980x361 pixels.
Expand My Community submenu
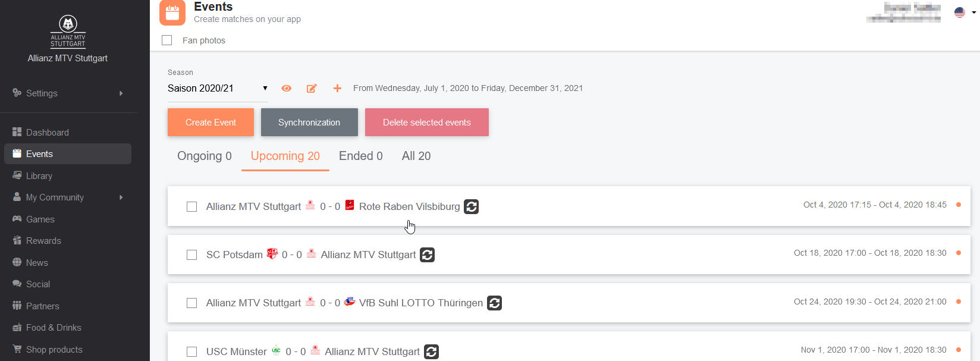click(68, 197)
